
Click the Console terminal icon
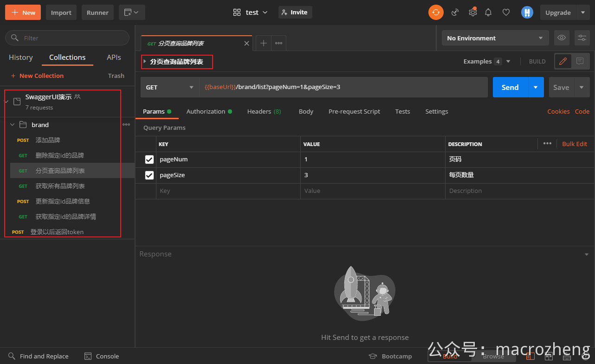click(x=88, y=356)
